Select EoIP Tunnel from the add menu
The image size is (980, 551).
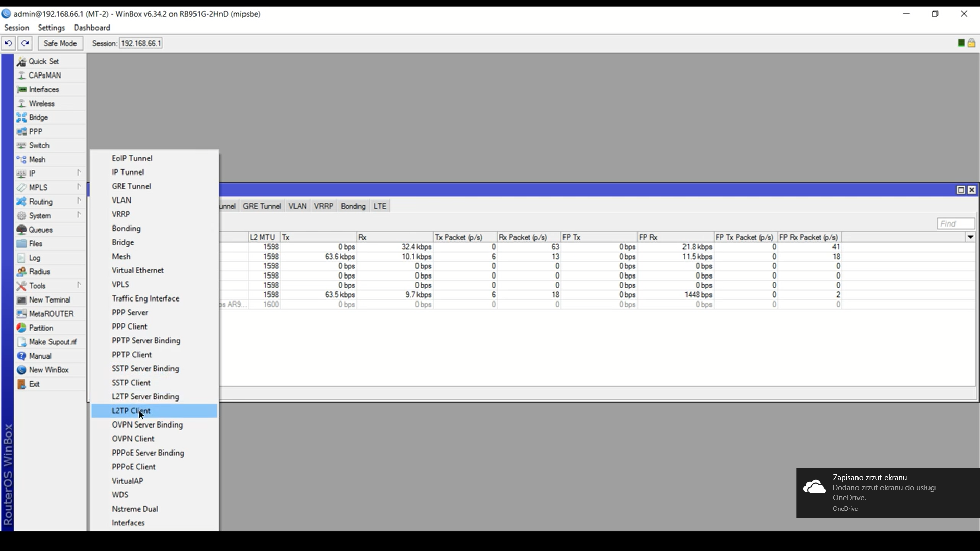(x=154, y=158)
